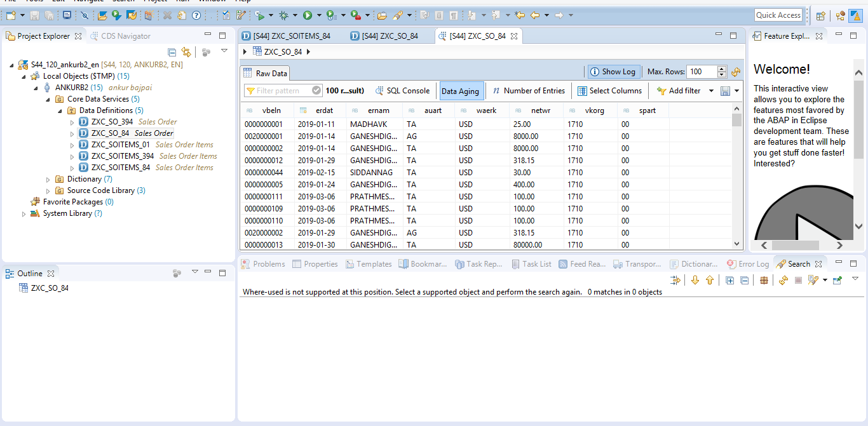Click Pin the Search view icon
The height and width of the screenshot is (426, 868).
(837, 280)
